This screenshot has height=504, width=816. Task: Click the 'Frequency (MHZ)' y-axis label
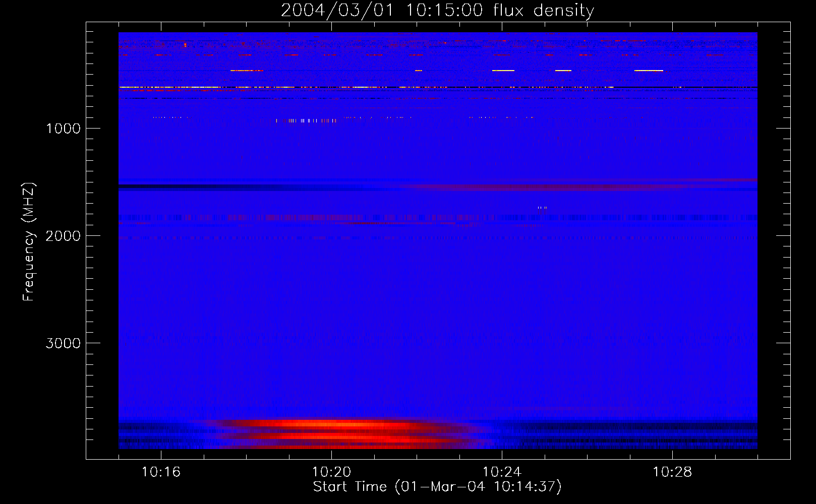click(29, 242)
